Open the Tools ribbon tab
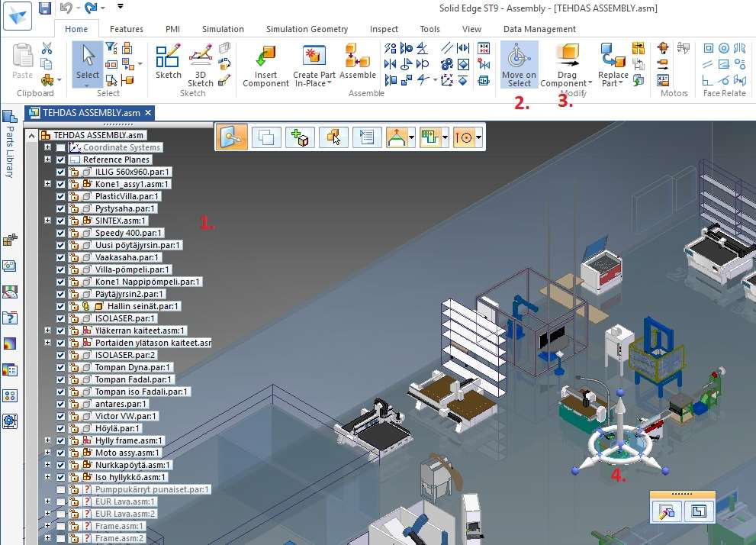Image resolution: width=756 pixels, height=545 pixels. (429, 29)
